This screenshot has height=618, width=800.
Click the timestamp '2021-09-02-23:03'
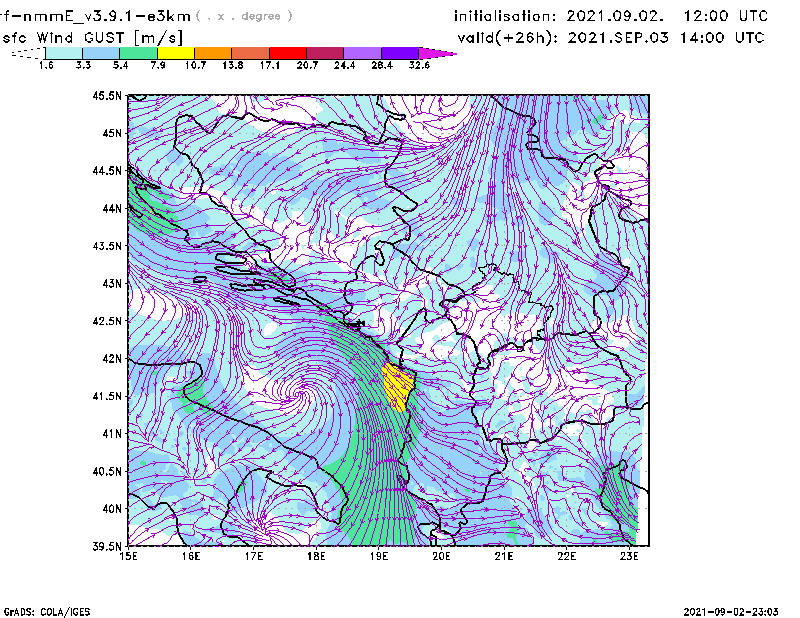731,612
